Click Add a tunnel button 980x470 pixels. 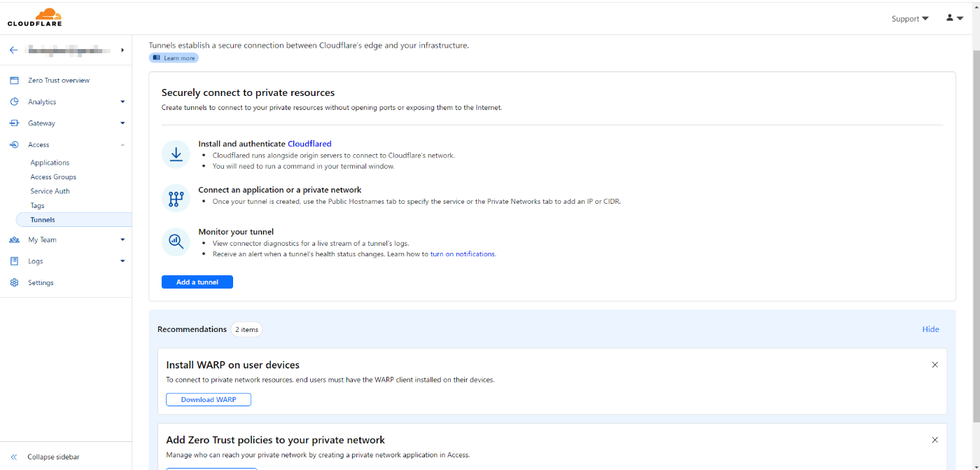197,282
